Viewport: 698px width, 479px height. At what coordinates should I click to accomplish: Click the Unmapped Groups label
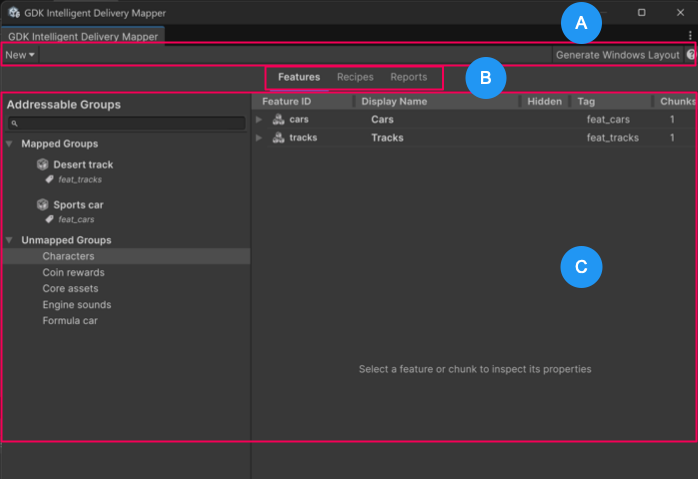click(x=66, y=240)
